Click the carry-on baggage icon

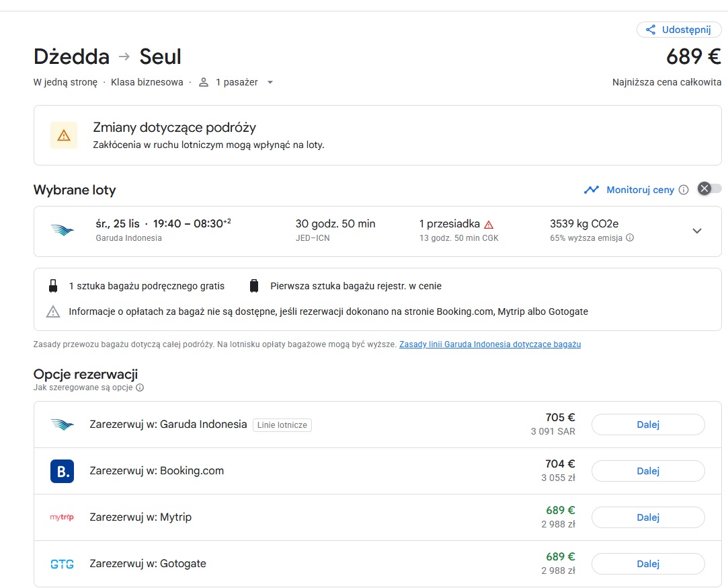pyautogui.click(x=53, y=286)
